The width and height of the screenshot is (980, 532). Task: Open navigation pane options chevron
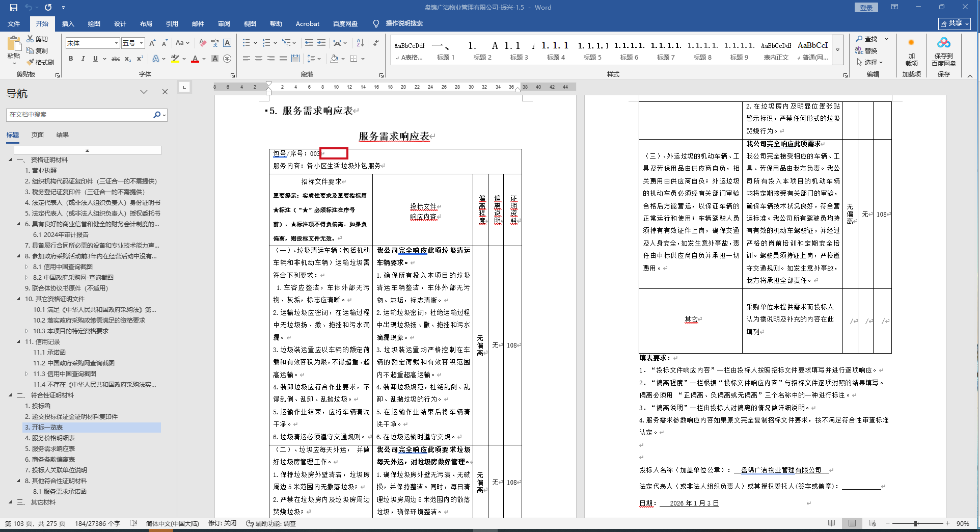[x=144, y=92]
